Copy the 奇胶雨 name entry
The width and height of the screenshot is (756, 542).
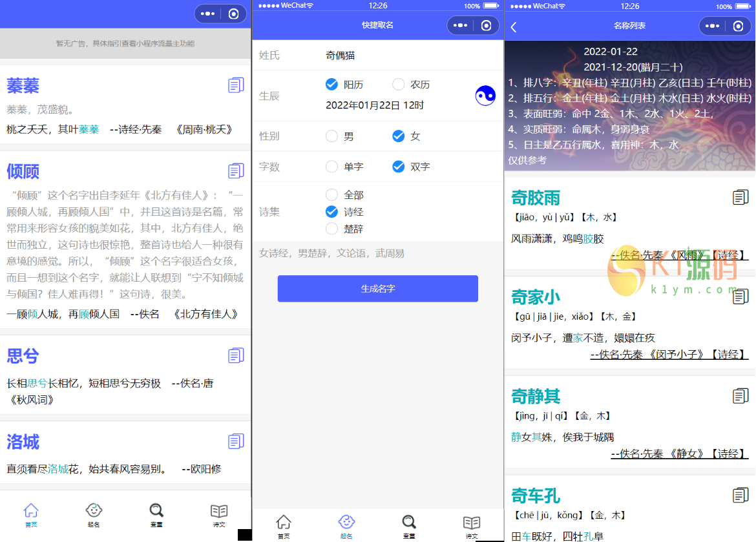(x=740, y=197)
